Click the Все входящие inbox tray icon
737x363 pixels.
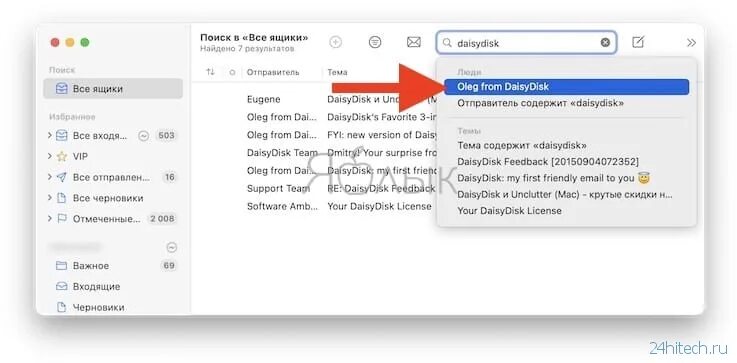62,136
